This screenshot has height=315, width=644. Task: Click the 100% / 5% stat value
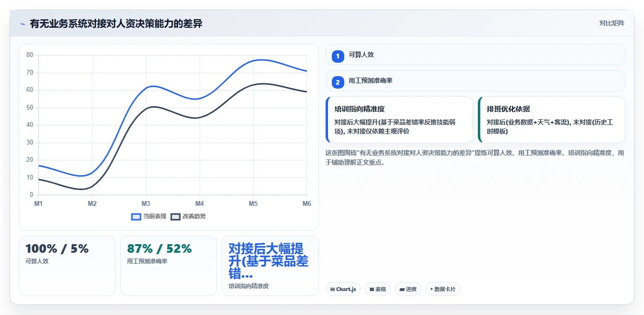[57, 249]
